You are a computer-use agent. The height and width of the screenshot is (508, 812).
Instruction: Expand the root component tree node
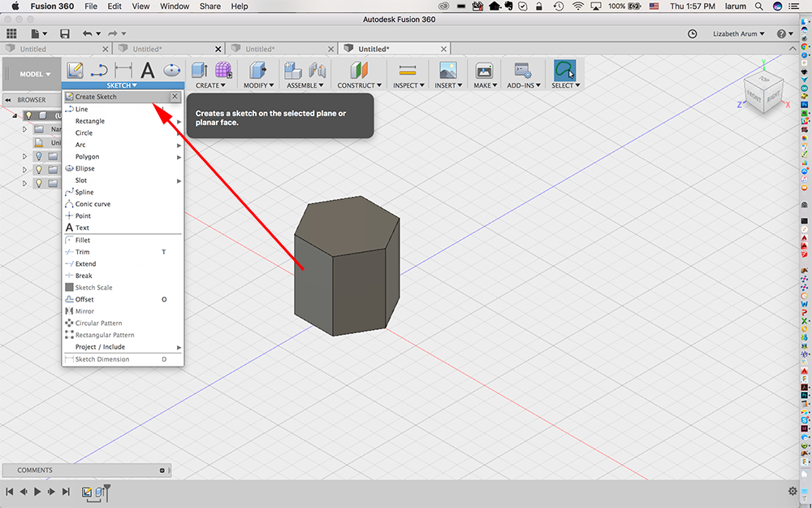coord(15,115)
